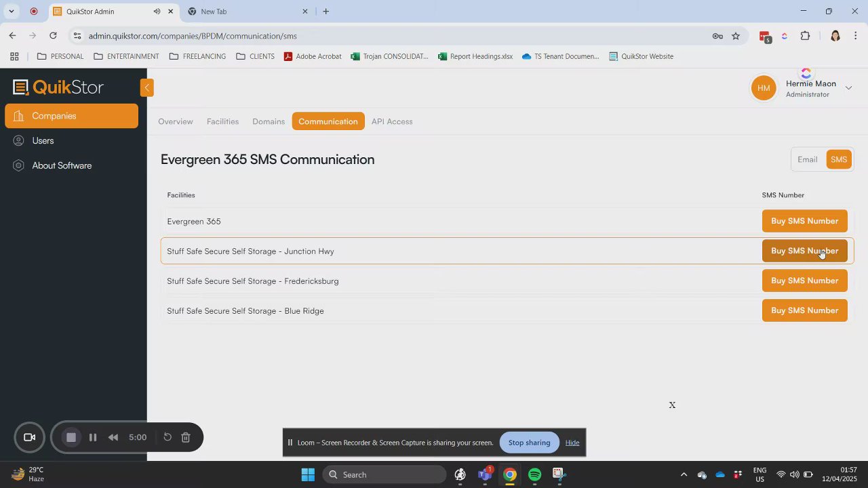Buy SMS Number for Fredericksburg facility
The image size is (868, 488).
(805, 281)
